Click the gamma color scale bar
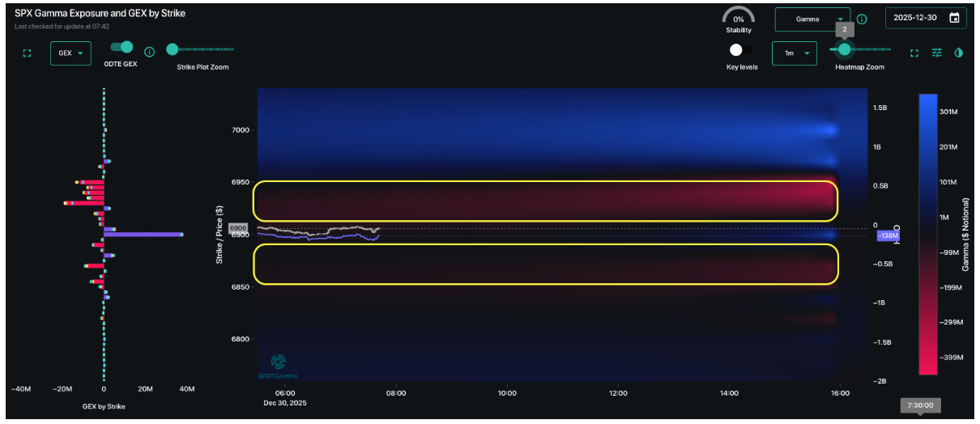The height and width of the screenshot is (424, 980). point(928,235)
